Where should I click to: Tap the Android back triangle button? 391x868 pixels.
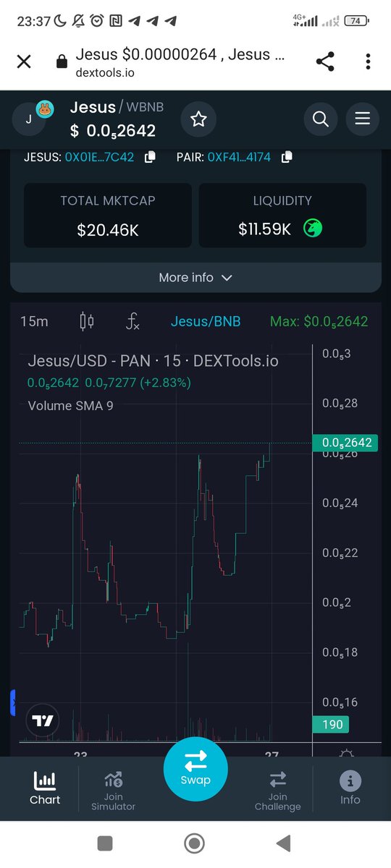tap(284, 843)
